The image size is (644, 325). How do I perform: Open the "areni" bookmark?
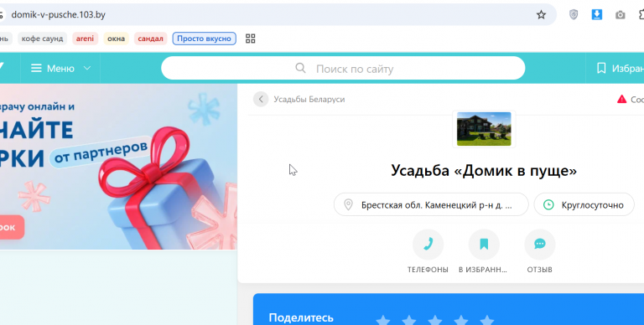pyautogui.click(x=85, y=39)
